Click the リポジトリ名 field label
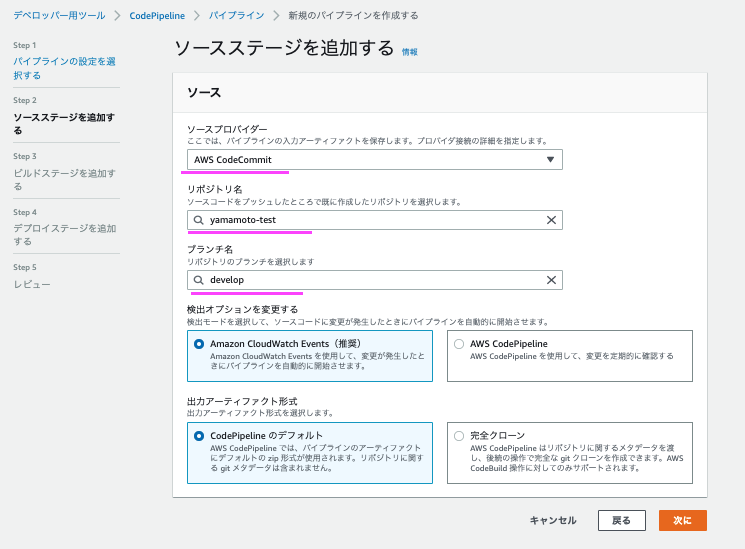 [x=215, y=189]
